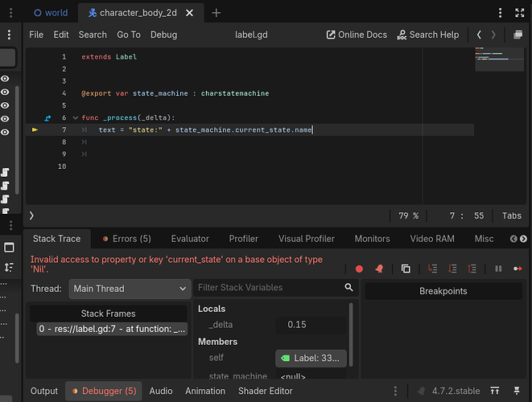Screen dimensions: 532x402
Task: Click the Tabs indentation setting
Action: (x=512, y=215)
